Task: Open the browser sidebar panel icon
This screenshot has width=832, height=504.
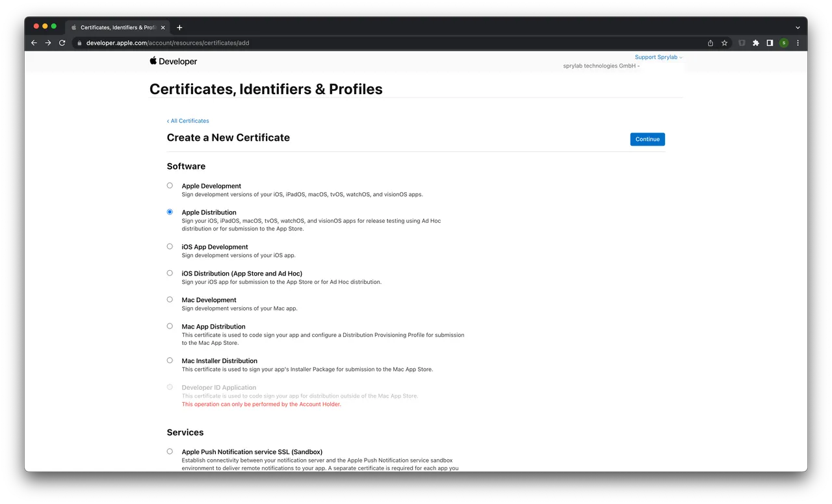Action: click(770, 42)
